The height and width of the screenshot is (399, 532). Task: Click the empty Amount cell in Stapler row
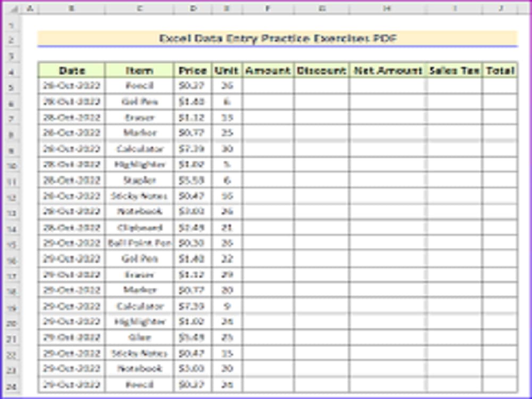268,180
